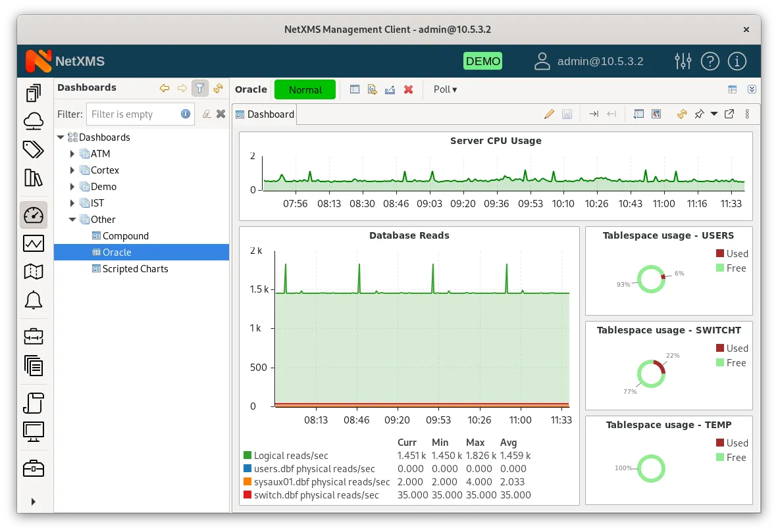Open the Business Services briefcase icon

tap(34, 336)
